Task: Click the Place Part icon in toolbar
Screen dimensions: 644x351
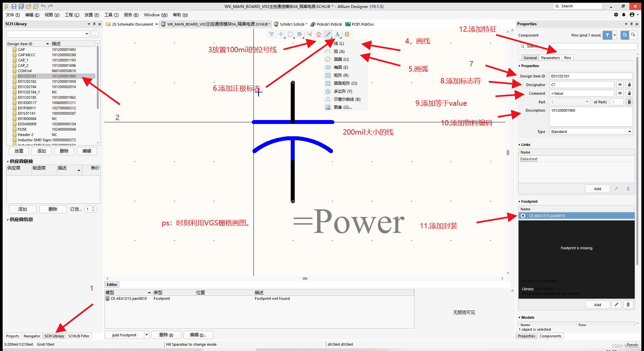Action: (x=347, y=34)
